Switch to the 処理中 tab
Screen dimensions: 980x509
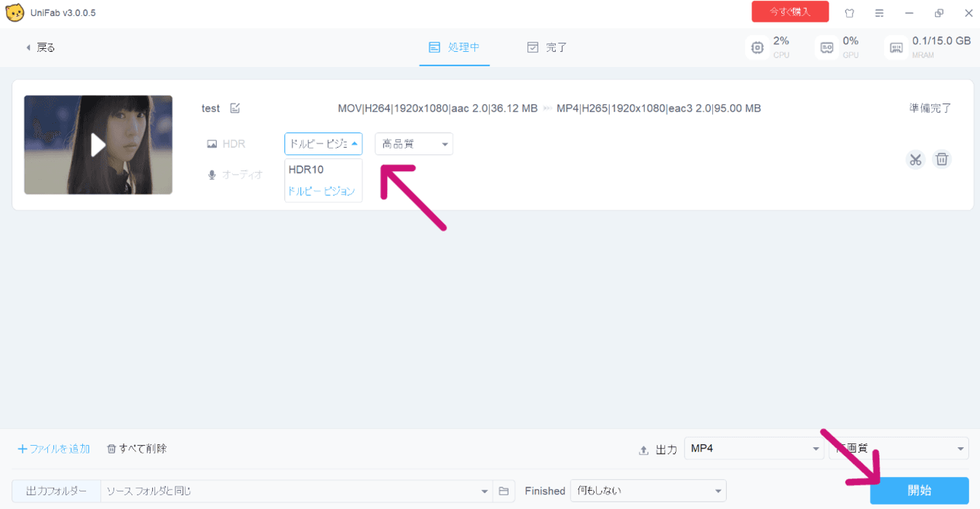455,48
